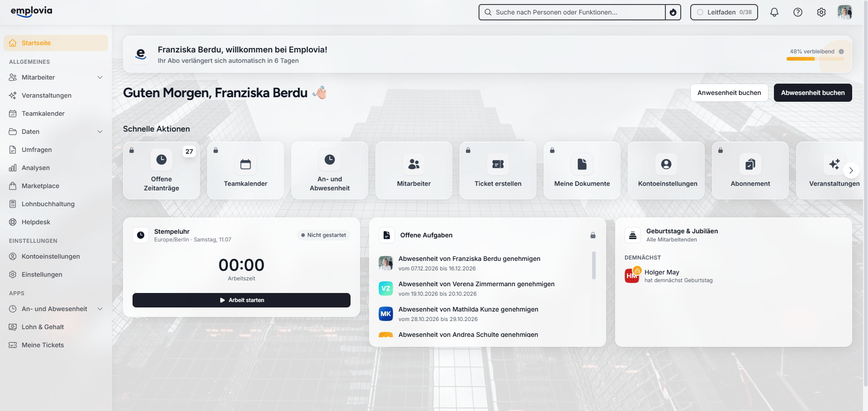Open Marketplace in the sidebar

[x=56, y=186]
